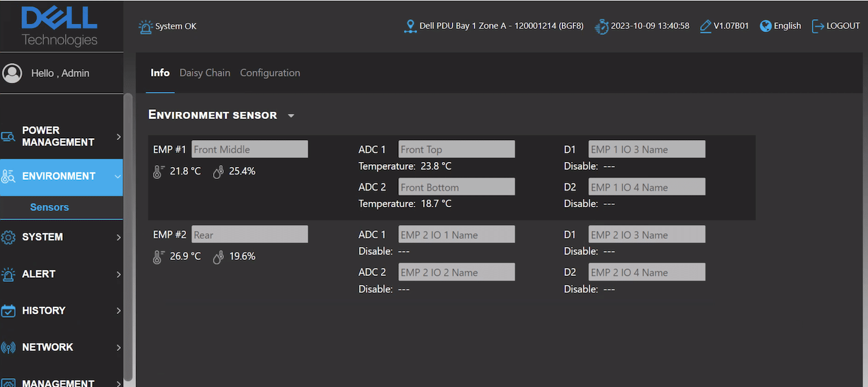Click the Power Management sidebar icon

[8, 137]
